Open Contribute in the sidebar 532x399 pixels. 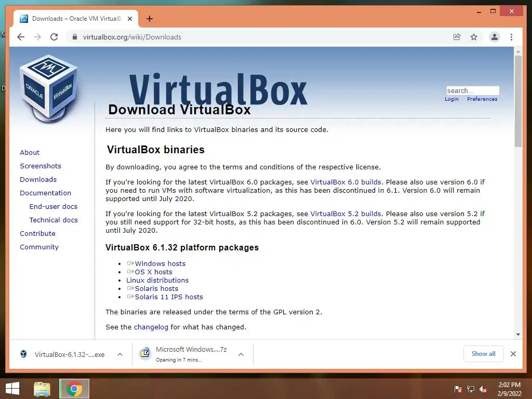(37, 233)
